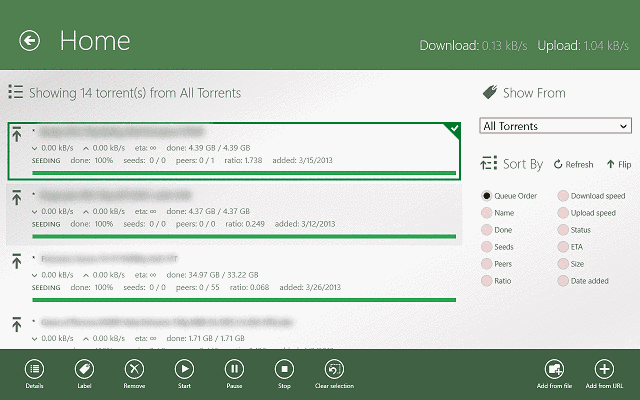Image resolution: width=640 pixels, height=400 pixels.
Task: Click progress bar of torrent added 3/26/2013
Action: coord(244,300)
